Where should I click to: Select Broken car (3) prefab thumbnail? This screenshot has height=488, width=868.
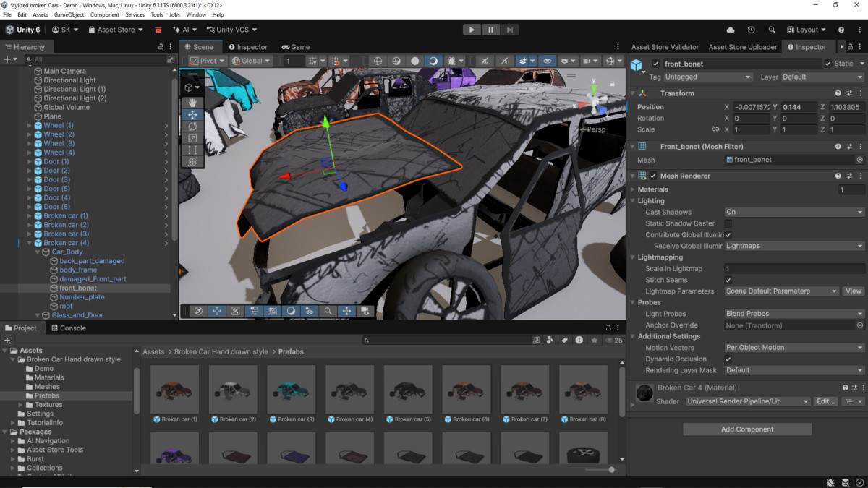[292, 389]
